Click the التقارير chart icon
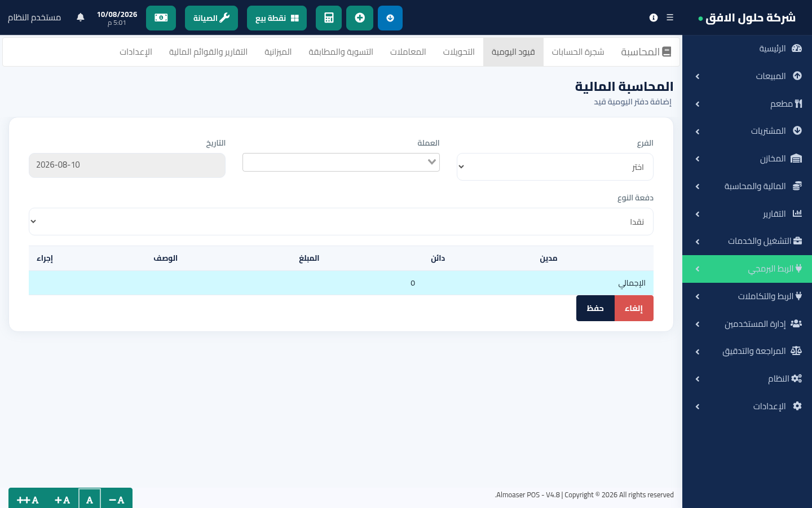The image size is (812, 508). pos(797,213)
